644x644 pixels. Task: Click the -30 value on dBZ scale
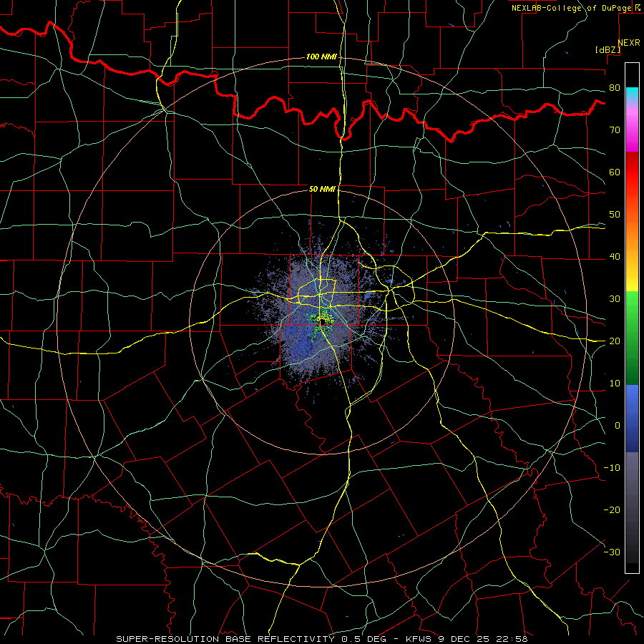(x=612, y=552)
